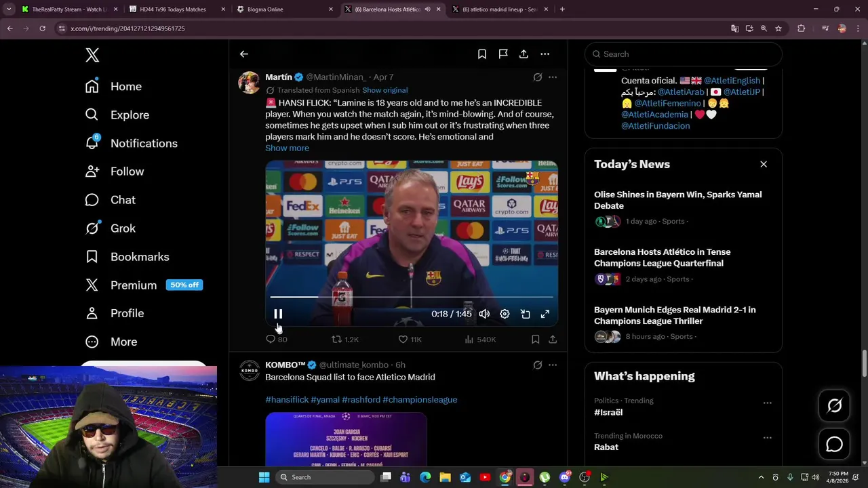Click the X search field
868x488 pixels.
pyautogui.click(x=684, y=54)
